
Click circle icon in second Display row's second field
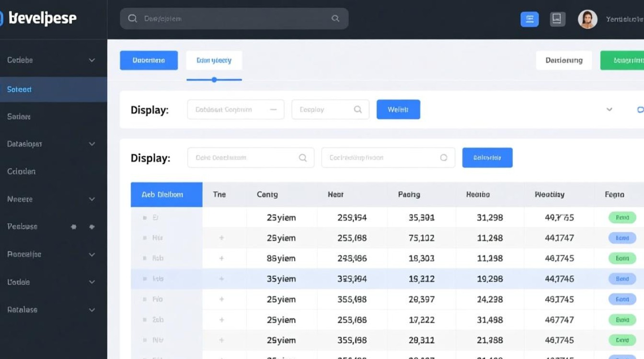coord(444,158)
